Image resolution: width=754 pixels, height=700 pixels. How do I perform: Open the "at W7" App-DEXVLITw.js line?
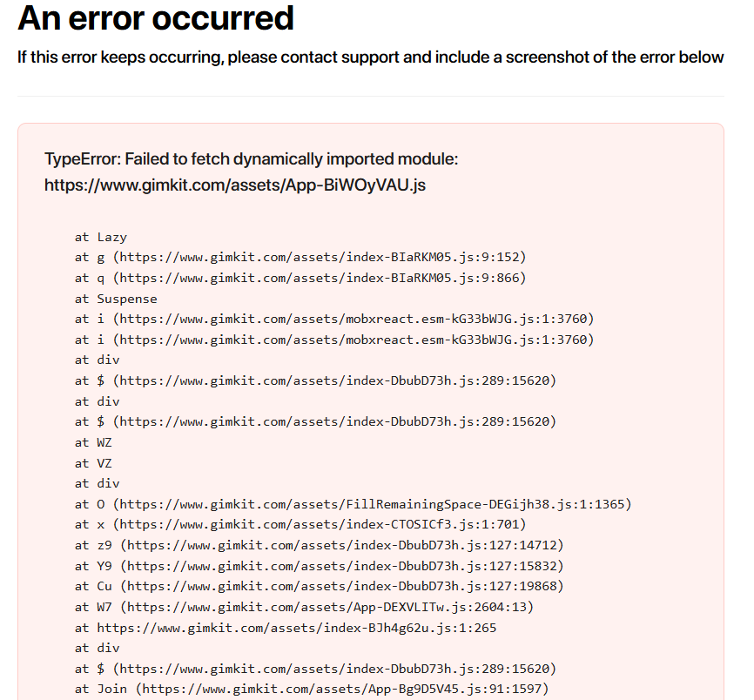coord(304,607)
